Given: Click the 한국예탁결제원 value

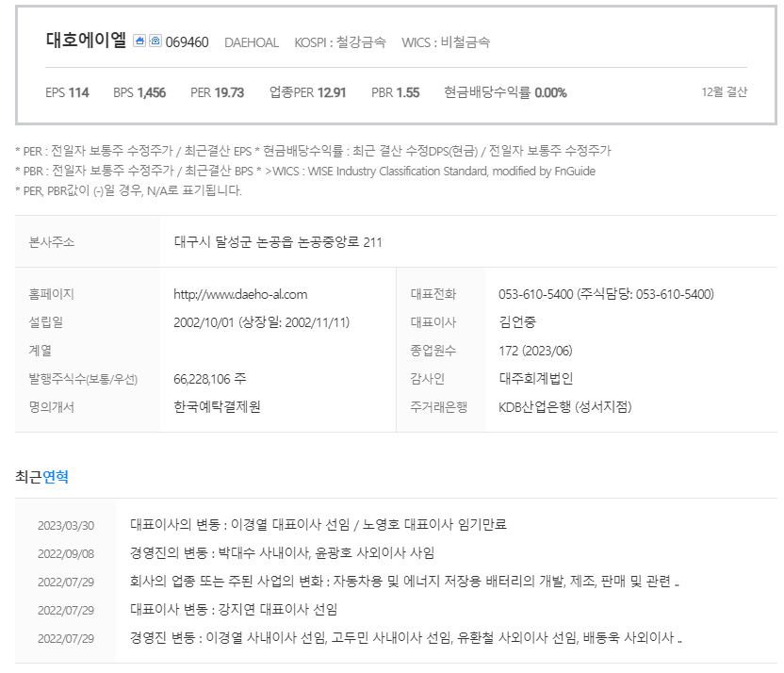Looking at the screenshot, I should coord(217,407).
